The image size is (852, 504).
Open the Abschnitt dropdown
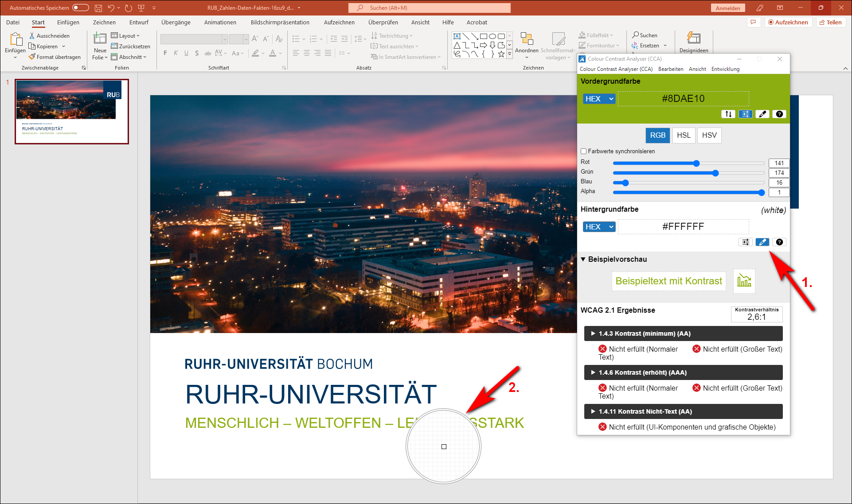[129, 57]
